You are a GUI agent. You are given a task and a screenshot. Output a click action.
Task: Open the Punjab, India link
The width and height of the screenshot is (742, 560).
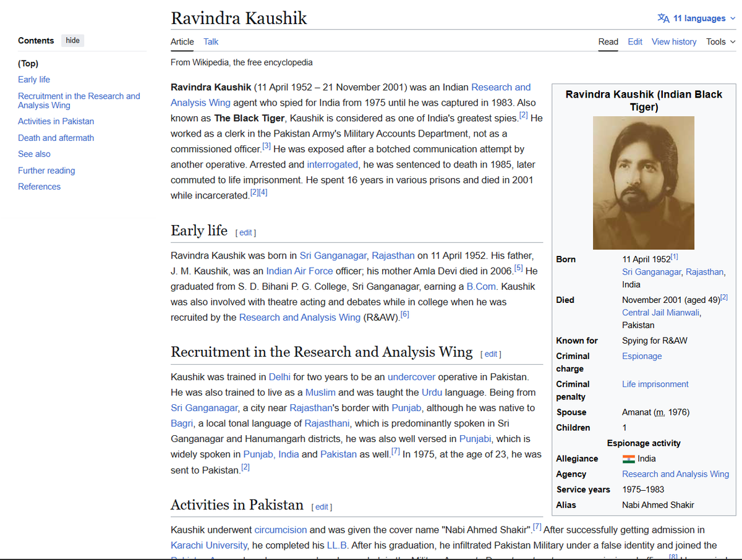tap(271, 455)
